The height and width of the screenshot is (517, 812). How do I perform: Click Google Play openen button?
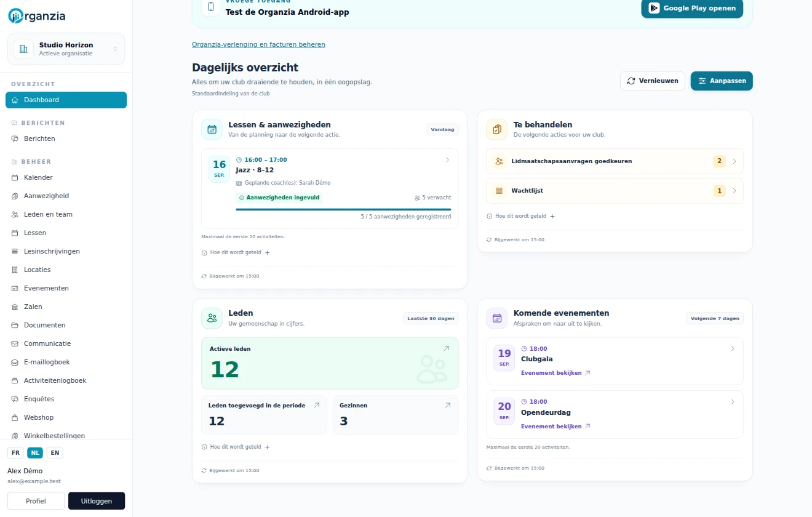(x=692, y=8)
